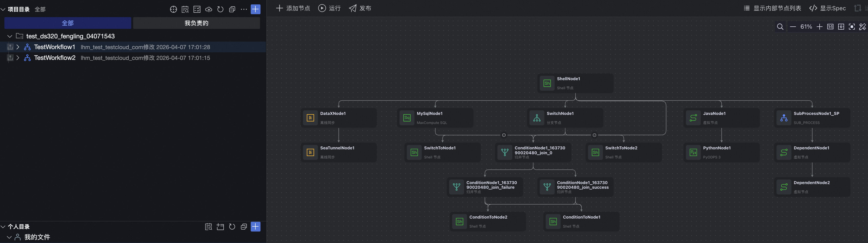Screen dimensions: 868x243
Task: Click the PythonNode1 PyODPS icon
Action: pos(693,152)
